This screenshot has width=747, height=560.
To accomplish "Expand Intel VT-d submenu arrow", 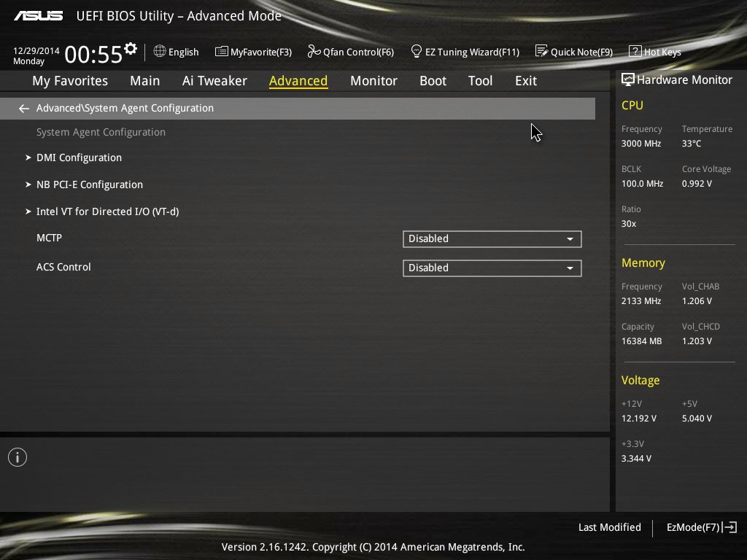I will 28,211.
